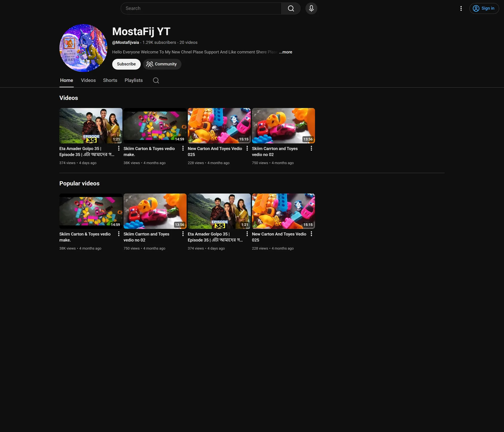Play the 13:56 thumbnail in Popular videos

pos(155,211)
